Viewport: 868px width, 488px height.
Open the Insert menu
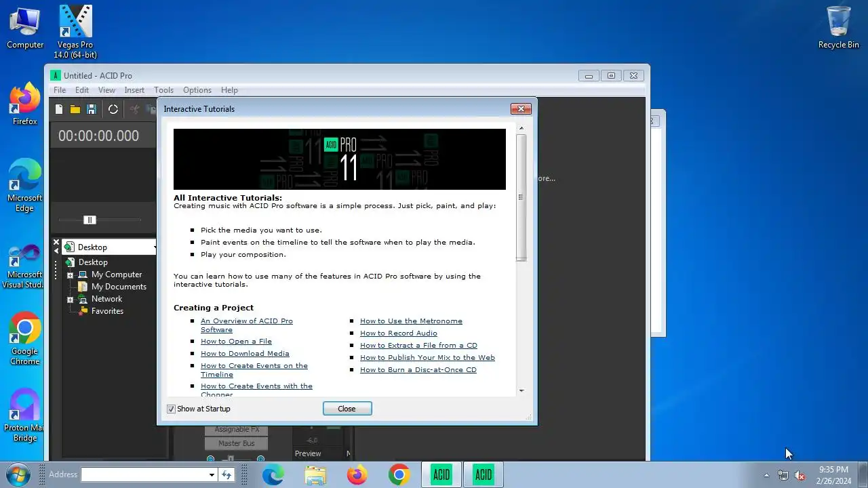coord(134,90)
